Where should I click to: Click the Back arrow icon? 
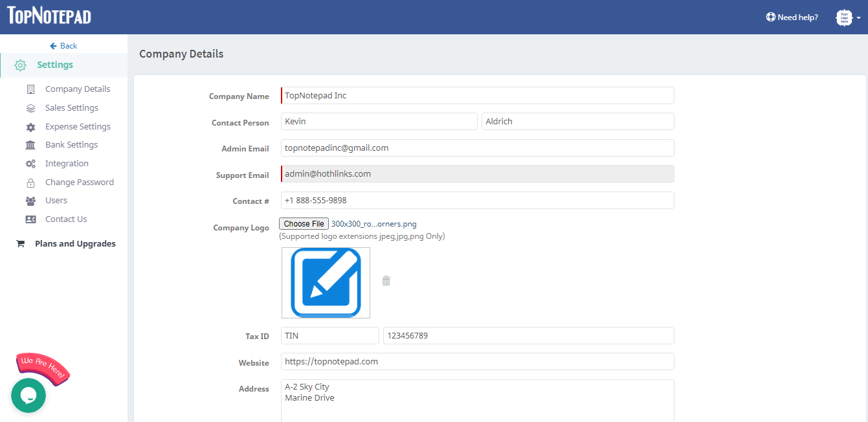point(53,46)
